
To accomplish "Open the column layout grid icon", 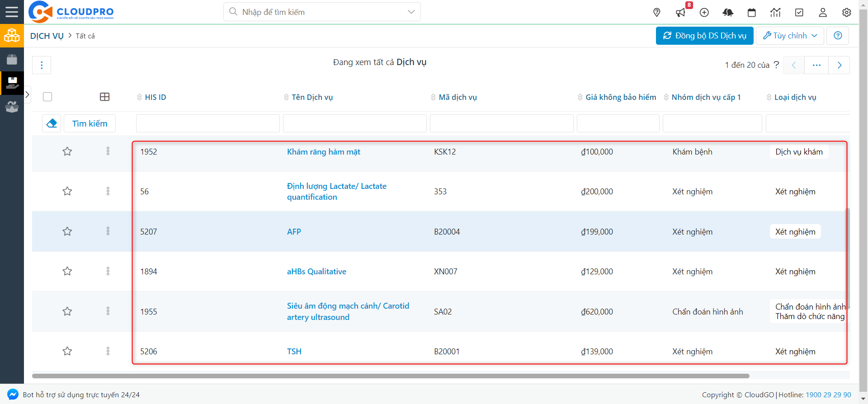I will click(x=104, y=97).
